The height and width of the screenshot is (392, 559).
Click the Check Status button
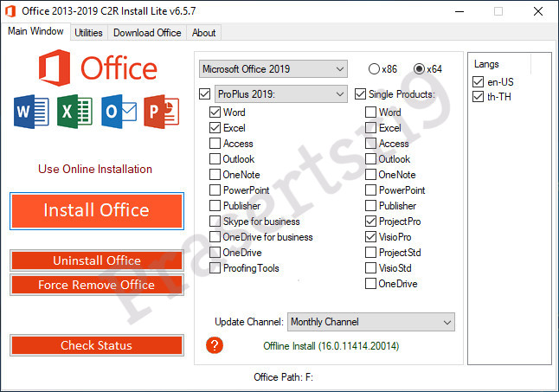97,345
